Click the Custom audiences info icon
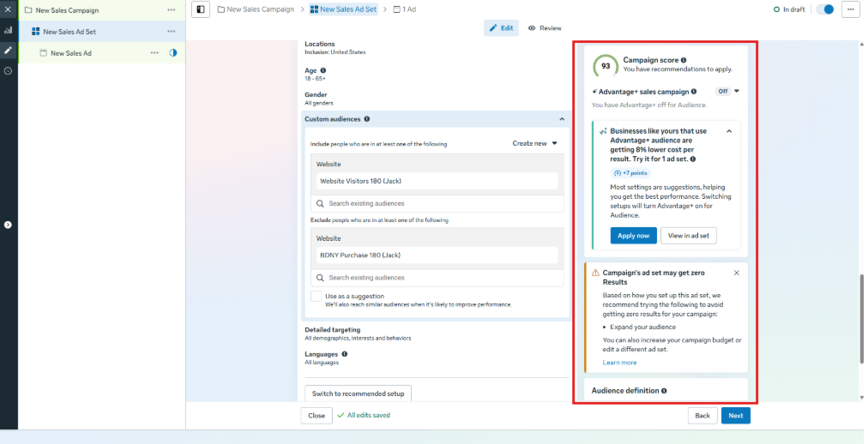 click(366, 119)
